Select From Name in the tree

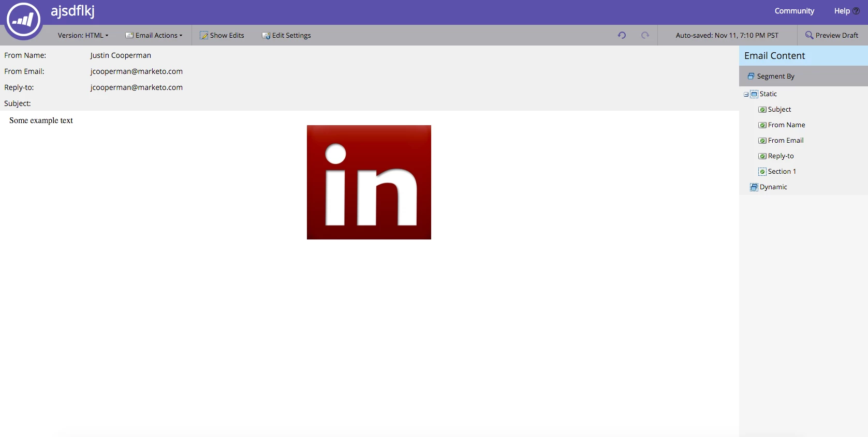[x=786, y=125]
